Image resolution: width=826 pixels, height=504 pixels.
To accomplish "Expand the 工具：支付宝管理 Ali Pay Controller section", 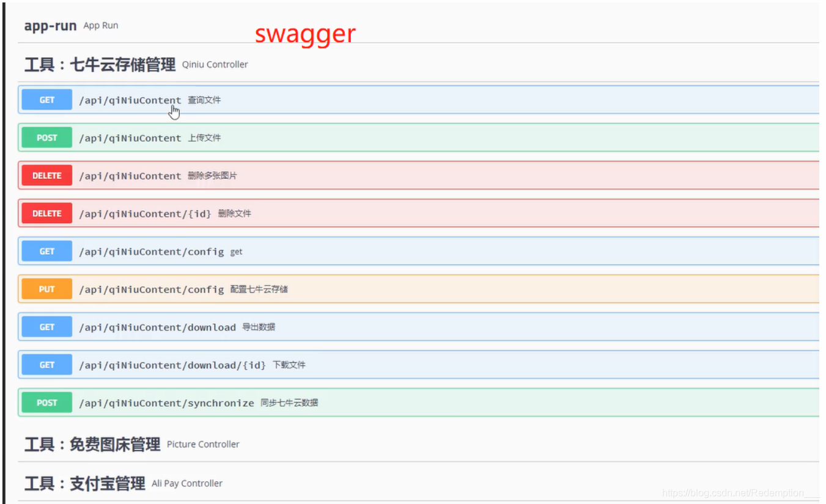I will tap(419, 483).
